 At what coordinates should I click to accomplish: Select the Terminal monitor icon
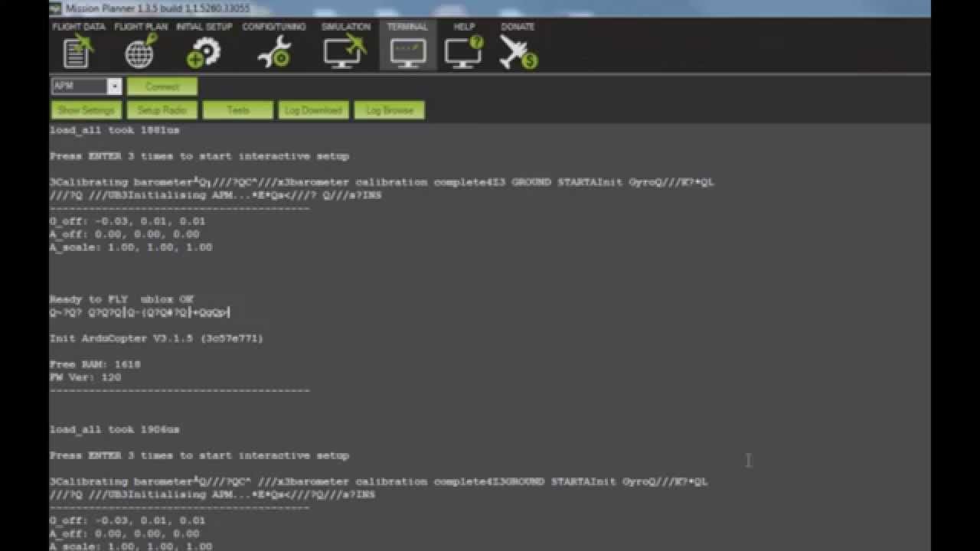(407, 54)
